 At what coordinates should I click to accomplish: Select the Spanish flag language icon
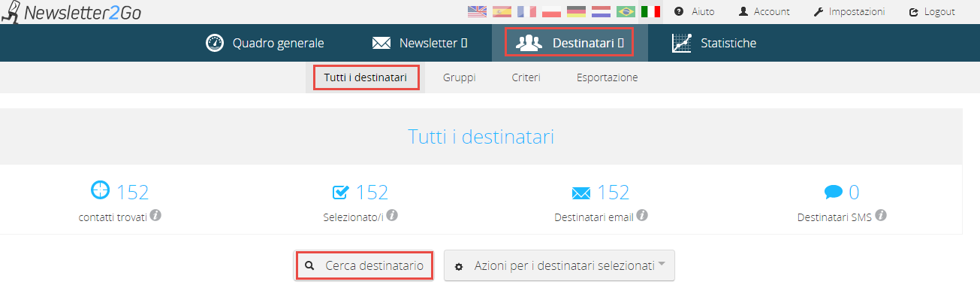pos(502,11)
